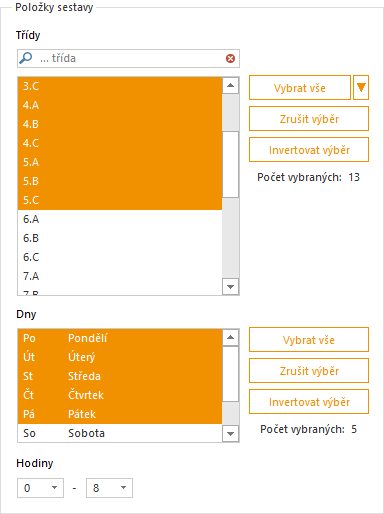This screenshot has width=384, height=514.
Task: Click Zrušit výběr for classes
Action: tap(309, 119)
